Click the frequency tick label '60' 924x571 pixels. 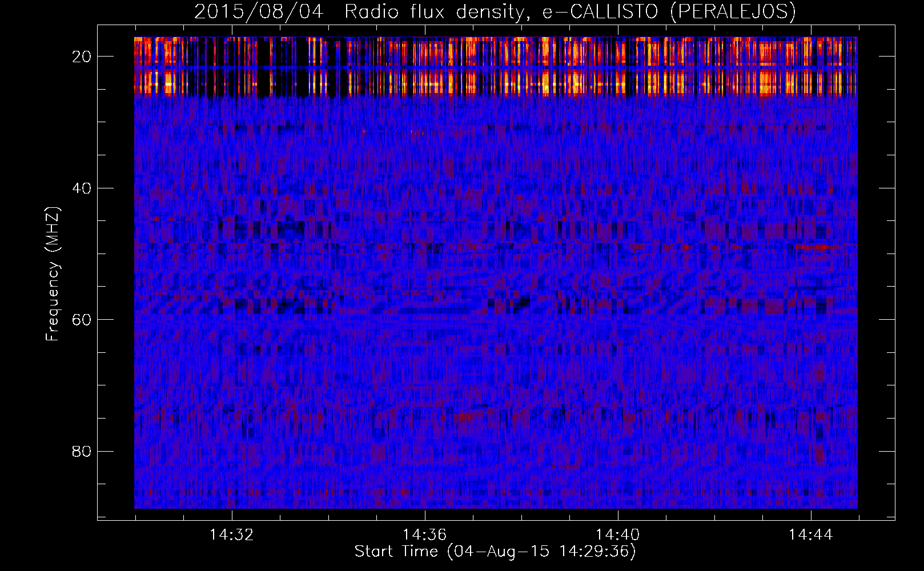tap(82, 319)
